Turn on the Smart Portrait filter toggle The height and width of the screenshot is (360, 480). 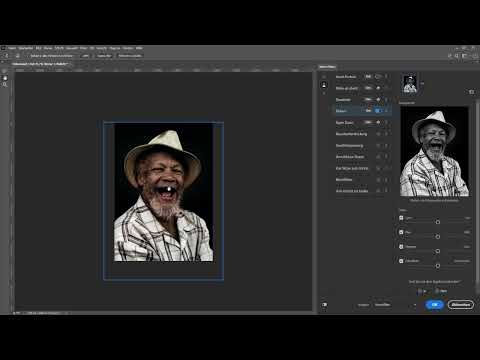(x=378, y=77)
